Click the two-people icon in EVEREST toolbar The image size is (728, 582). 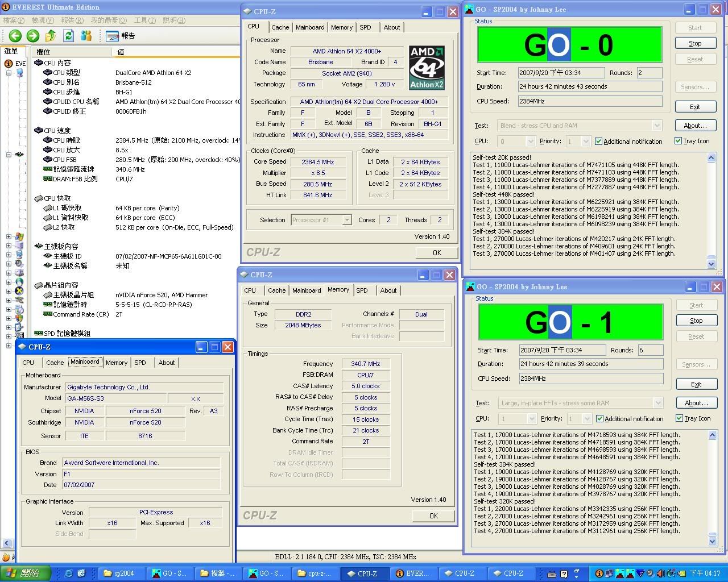(86, 36)
